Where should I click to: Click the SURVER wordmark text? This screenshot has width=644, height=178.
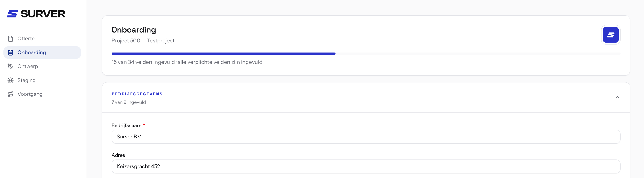pyautogui.click(x=43, y=14)
